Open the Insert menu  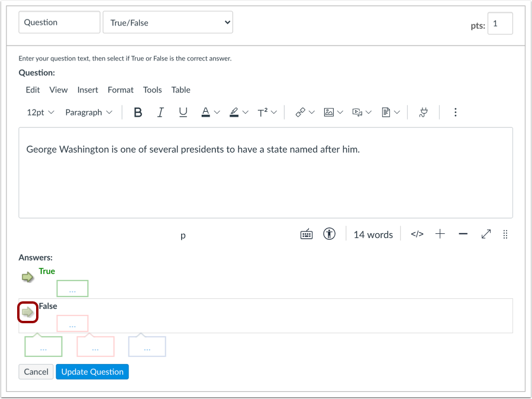click(88, 90)
